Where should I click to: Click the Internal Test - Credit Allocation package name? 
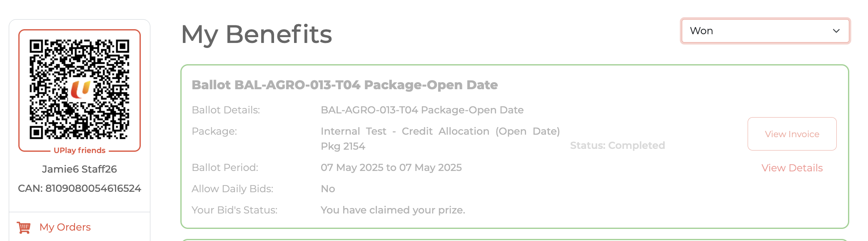pos(440,132)
